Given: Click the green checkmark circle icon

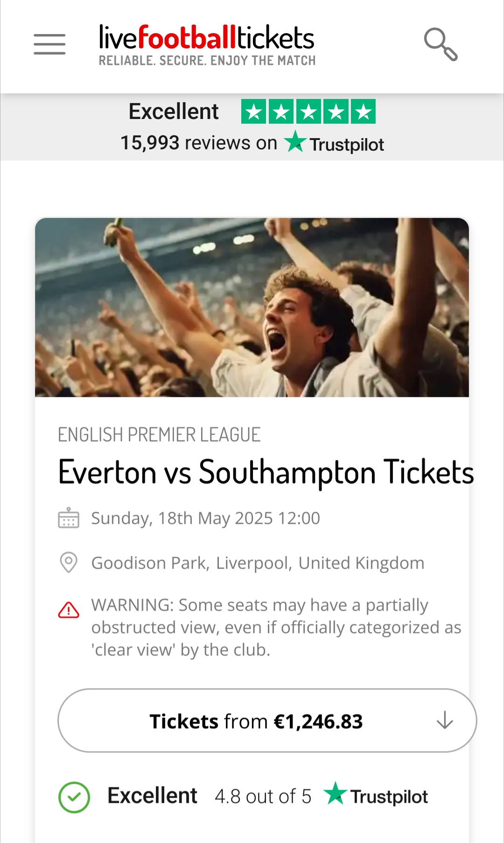Looking at the screenshot, I should (74, 797).
